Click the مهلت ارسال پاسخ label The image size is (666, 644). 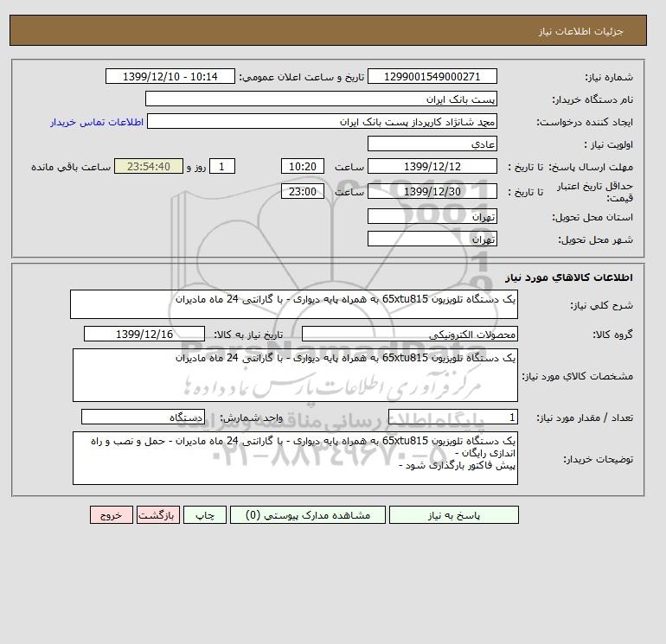591,167
